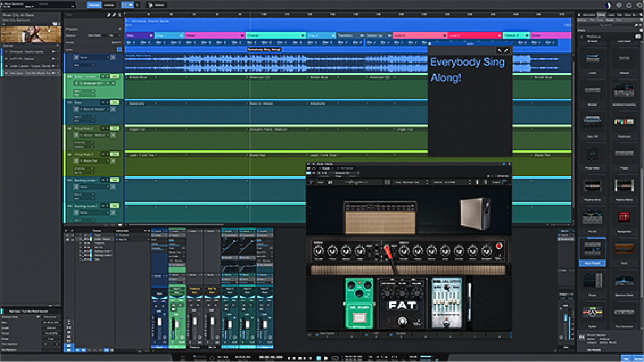This screenshot has height=362, width=644.
Task: Toggle the green button on second Virtual Keys
Action: [115, 154]
